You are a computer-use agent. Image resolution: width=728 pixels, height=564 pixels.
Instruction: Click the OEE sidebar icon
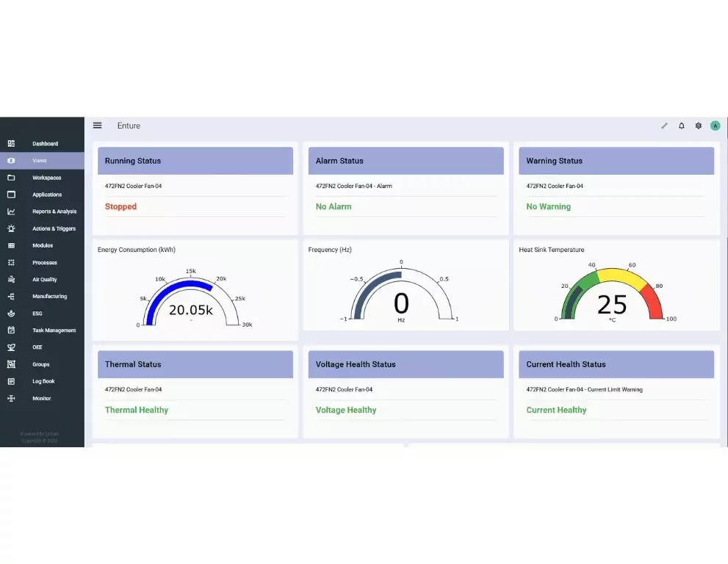click(x=12, y=347)
